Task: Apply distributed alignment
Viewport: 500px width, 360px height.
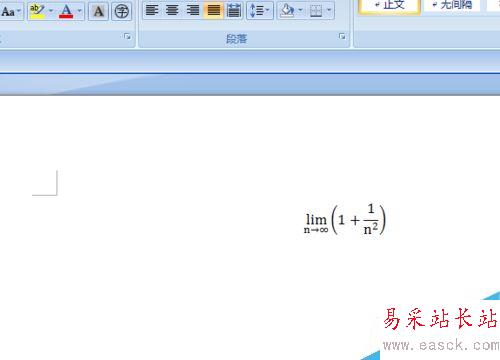Action: click(x=233, y=10)
